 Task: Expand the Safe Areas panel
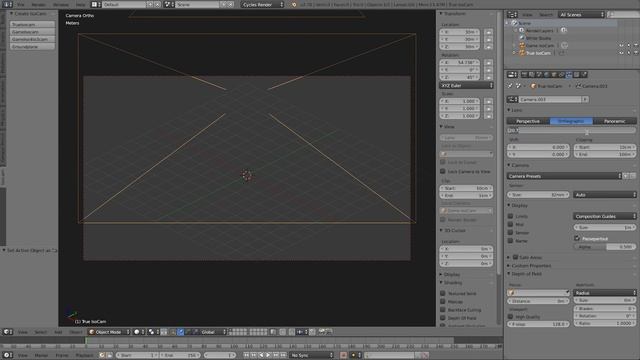[509, 258]
